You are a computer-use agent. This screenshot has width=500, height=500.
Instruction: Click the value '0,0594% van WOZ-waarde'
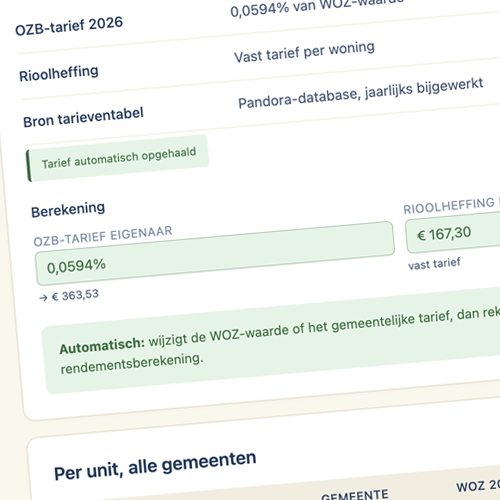click(x=317, y=7)
